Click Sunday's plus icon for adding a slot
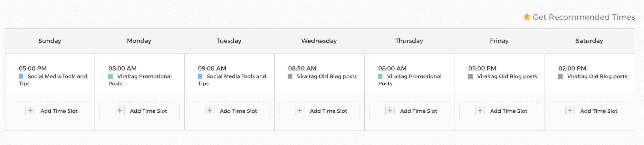The width and height of the screenshot is (644, 145). (x=30, y=110)
